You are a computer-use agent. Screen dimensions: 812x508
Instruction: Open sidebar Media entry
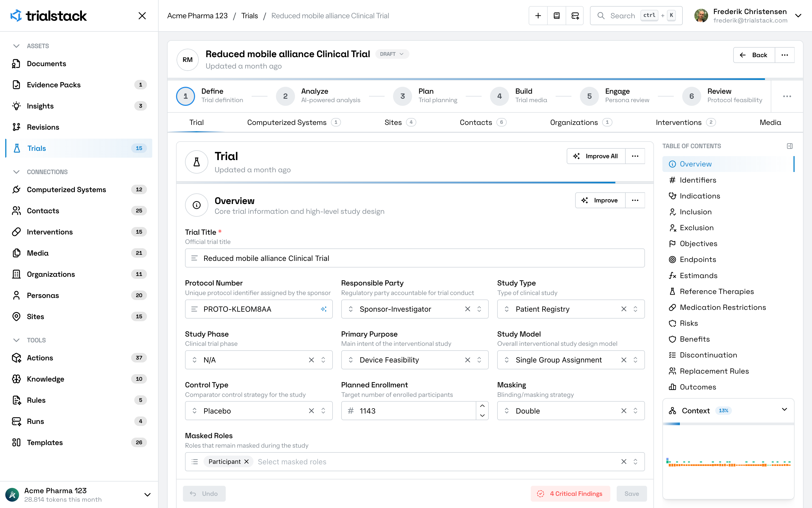79,253
